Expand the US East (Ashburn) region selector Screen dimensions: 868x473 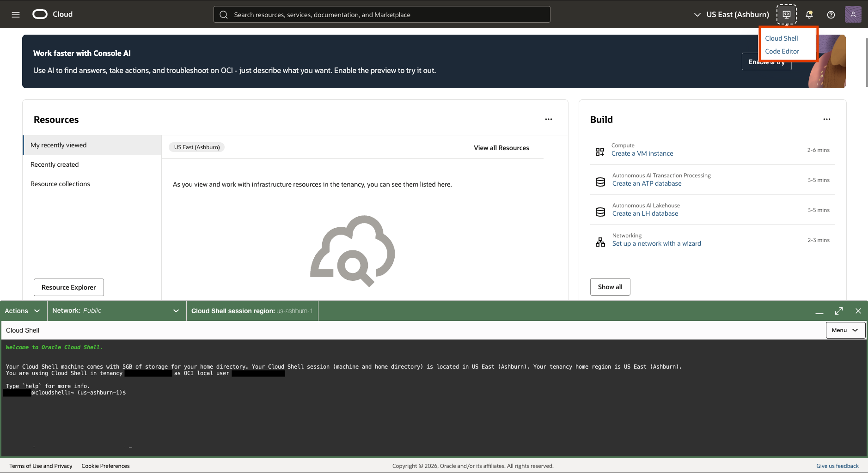point(732,15)
